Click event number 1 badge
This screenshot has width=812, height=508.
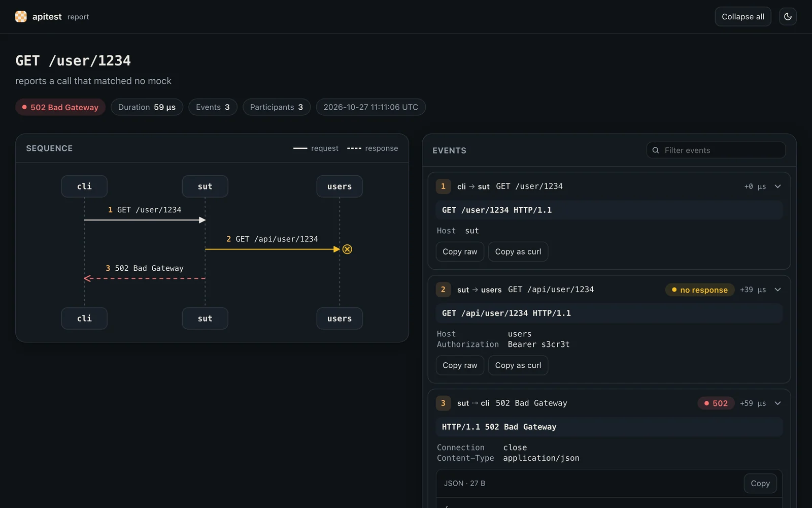[x=443, y=186]
